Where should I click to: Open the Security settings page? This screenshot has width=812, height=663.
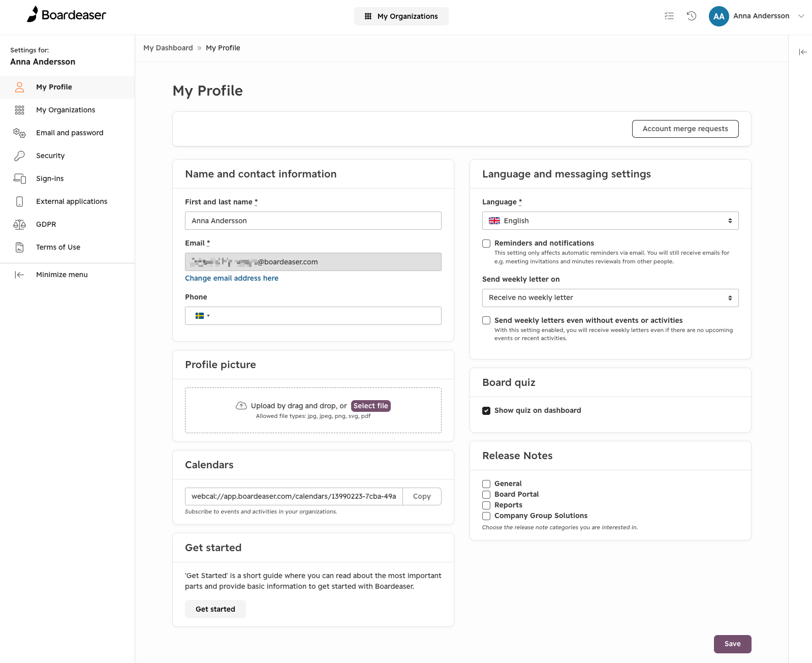67,156
